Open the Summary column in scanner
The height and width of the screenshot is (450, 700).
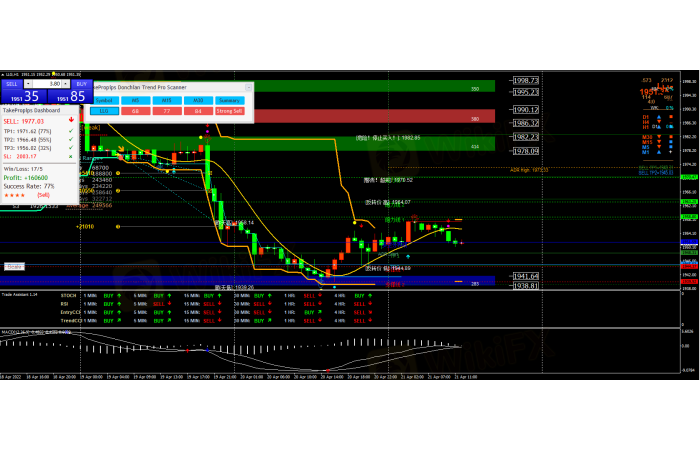(229, 100)
